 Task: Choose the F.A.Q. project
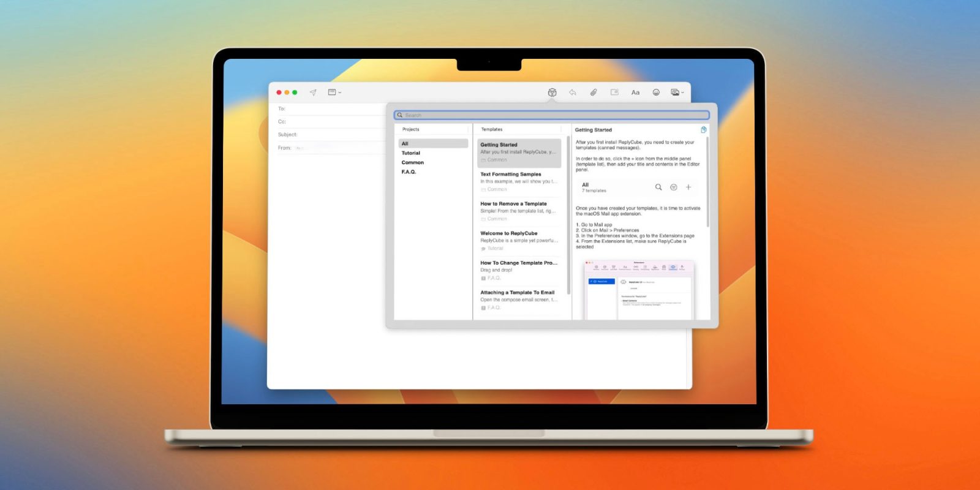pyautogui.click(x=409, y=172)
